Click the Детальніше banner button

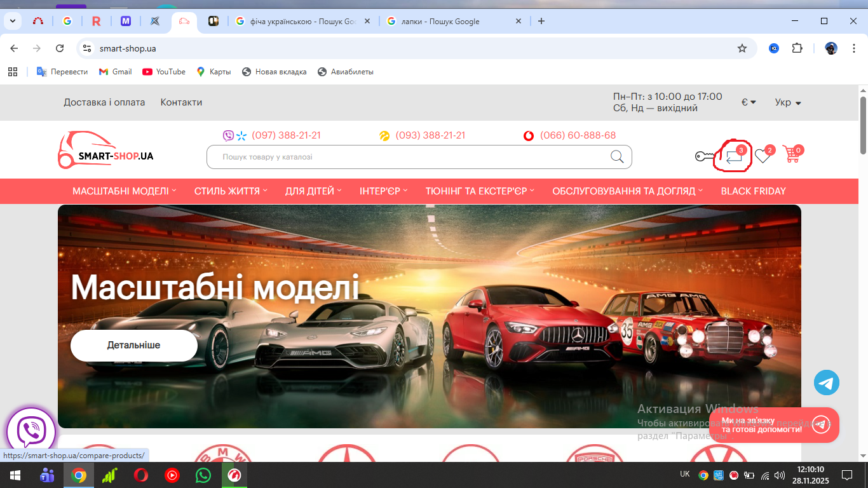coord(133,346)
